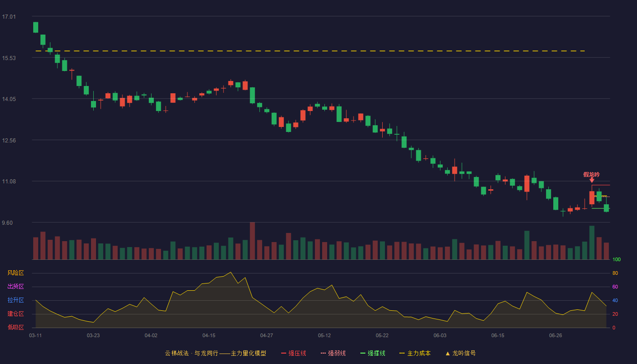Select the 出货区 zone label
637x364 pixels.
15,287
